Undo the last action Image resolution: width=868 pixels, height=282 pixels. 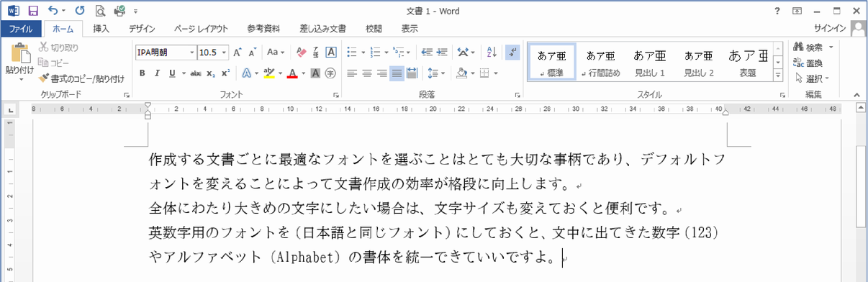(x=53, y=11)
